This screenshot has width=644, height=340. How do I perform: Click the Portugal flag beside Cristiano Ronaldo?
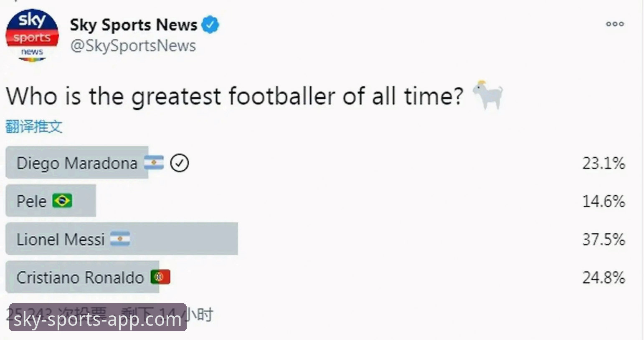tap(160, 277)
